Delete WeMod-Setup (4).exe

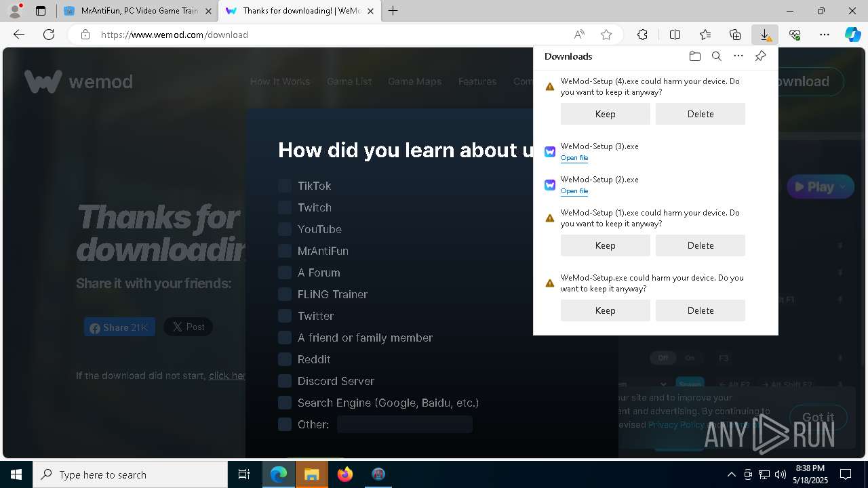pyautogui.click(x=700, y=114)
